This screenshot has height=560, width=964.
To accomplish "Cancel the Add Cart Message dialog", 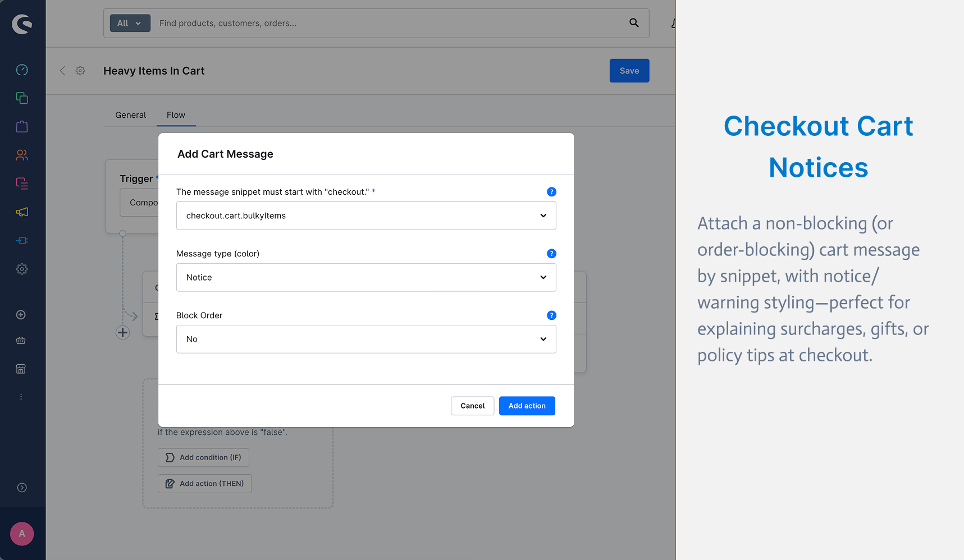I will (472, 406).
